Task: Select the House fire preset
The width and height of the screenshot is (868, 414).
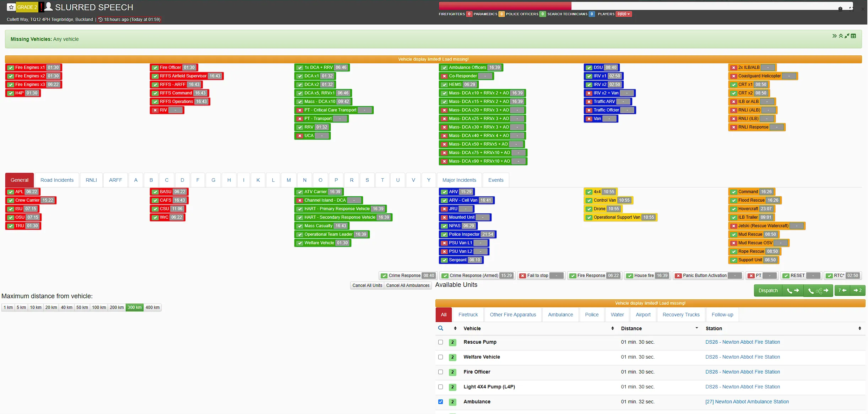Action: pyautogui.click(x=647, y=276)
